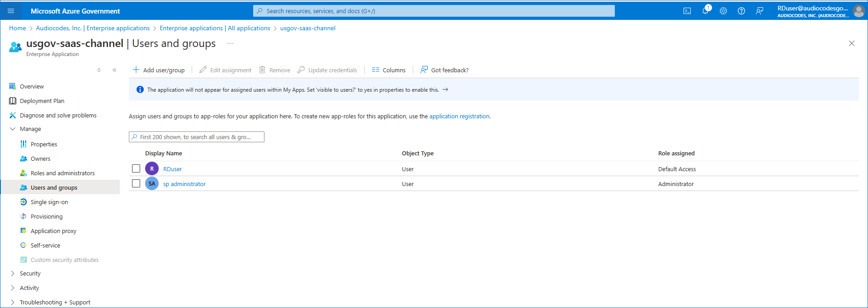Open Audiocodes, Inc. Enterprise applications breadcrumb
The height and width of the screenshot is (308, 868).
pyautogui.click(x=93, y=28)
